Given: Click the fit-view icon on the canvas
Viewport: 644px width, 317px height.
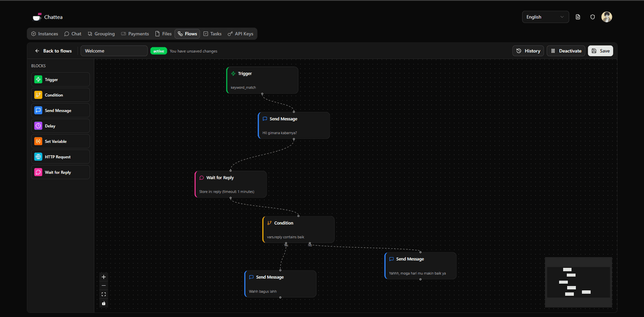Looking at the screenshot, I should tap(104, 294).
